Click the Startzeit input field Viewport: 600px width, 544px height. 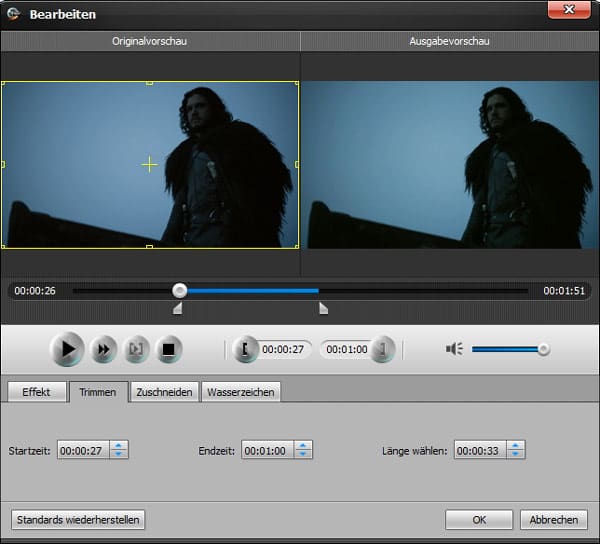83,450
